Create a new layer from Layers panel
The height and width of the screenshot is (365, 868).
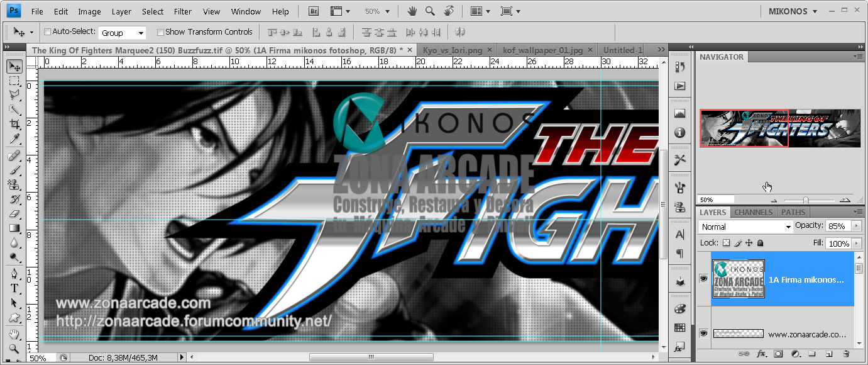click(x=829, y=354)
